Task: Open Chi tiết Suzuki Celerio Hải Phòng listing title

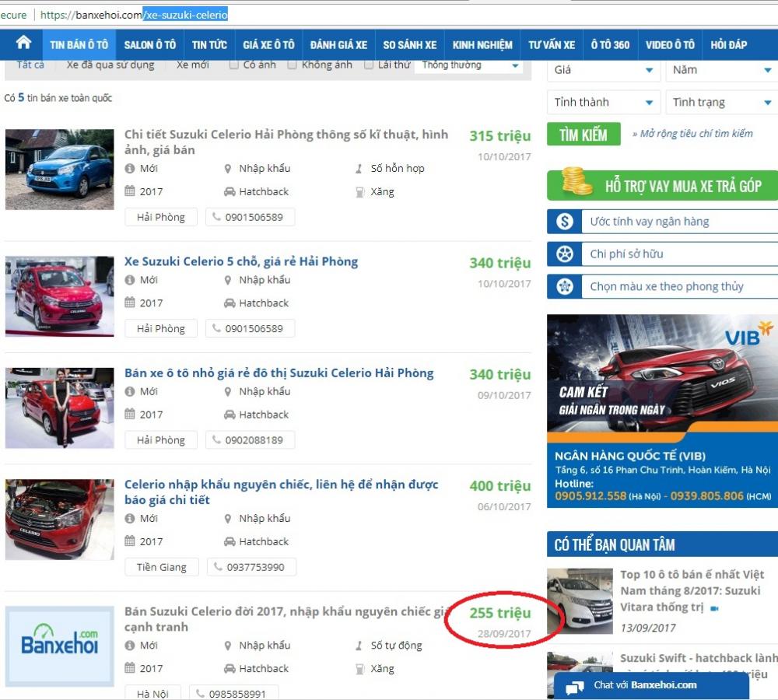Action: tap(286, 142)
